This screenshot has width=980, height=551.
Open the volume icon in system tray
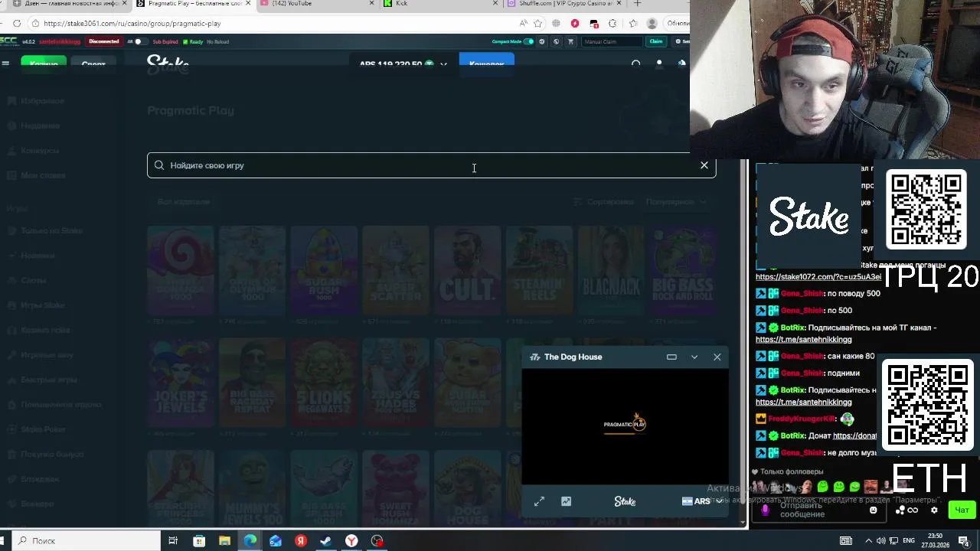pyautogui.click(x=880, y=540)
